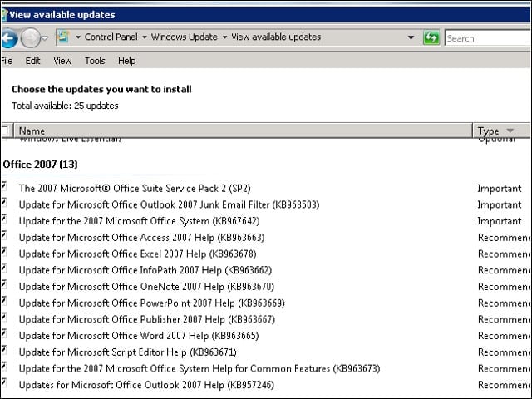Toggle checkbox for Script Editor Help update
Screen dimensions: 532x399
(4, 350)
